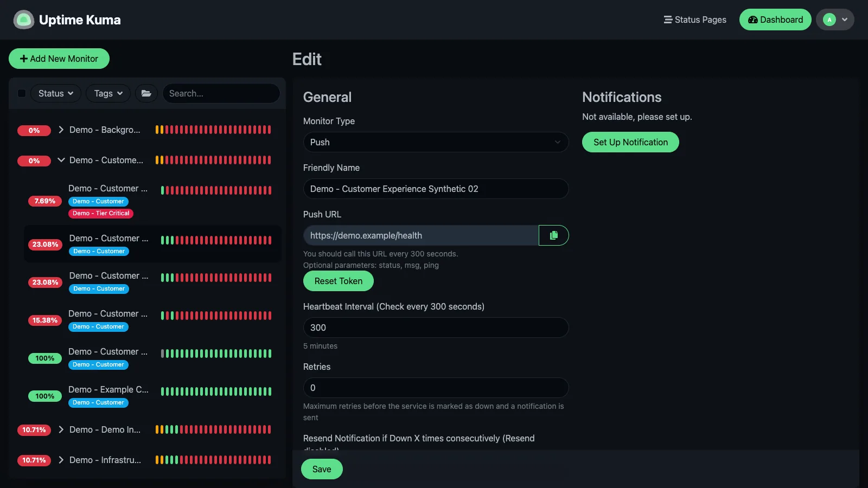The image size is (868, 488).
Task: Click Set Up Notification button
Action: (630, 142)
